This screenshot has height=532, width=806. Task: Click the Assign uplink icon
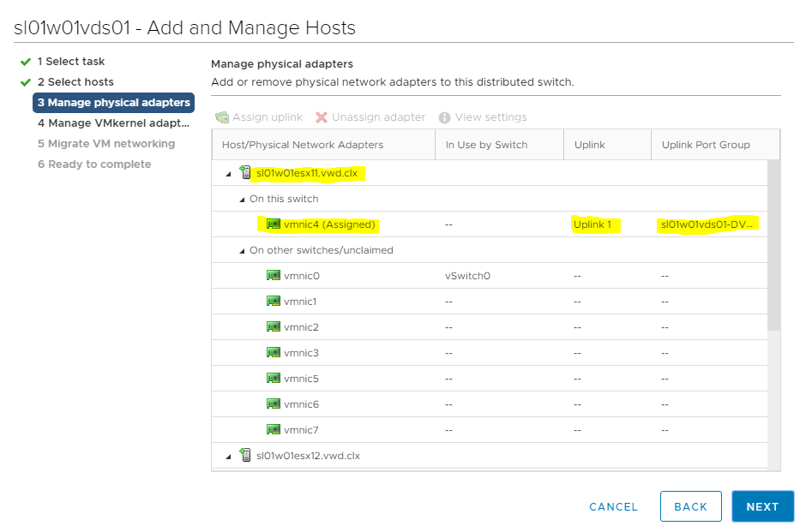[222, 117]
